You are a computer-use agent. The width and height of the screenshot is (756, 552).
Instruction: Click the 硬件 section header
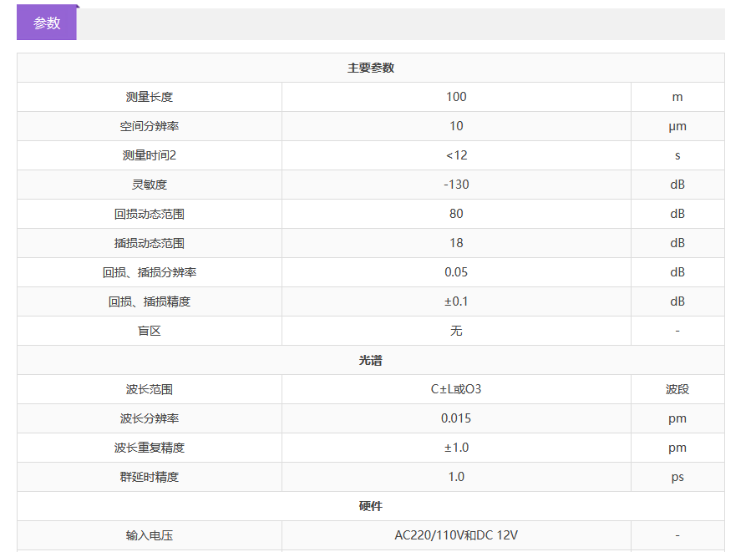click(x=371, y=506)
